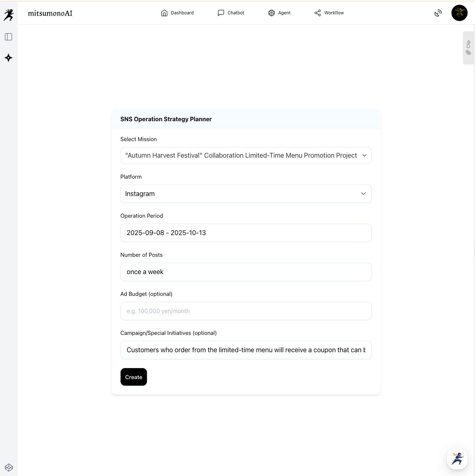Expand the Select Mission dropdown

click(x=246, y=155)
